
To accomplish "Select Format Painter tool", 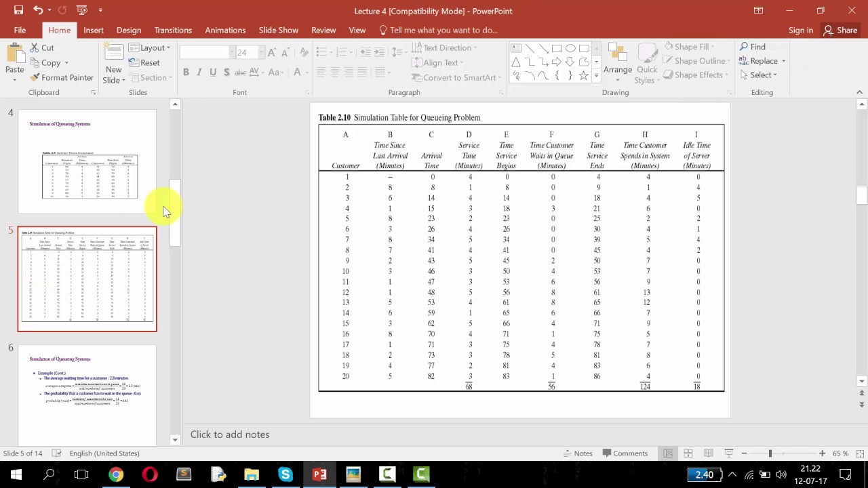I will pos(62,77).
